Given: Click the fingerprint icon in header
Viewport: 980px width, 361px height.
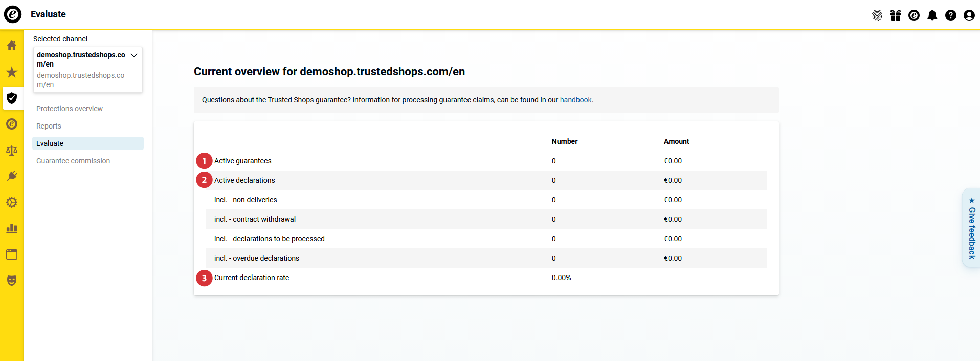Looking at the screenshot, I should tap(877, 15).
